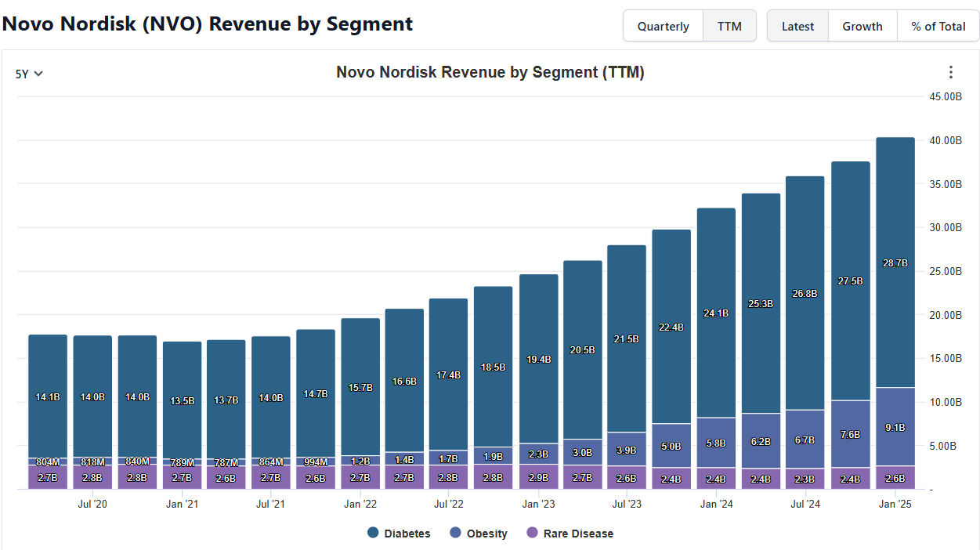Click the 13.5B Diabetes bar label
Viewport: 980px width, 550px height.
click(x=183, y=400)
